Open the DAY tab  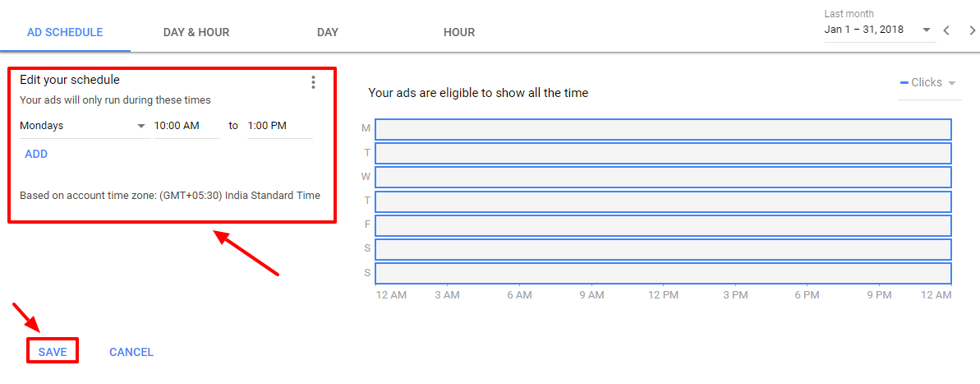point(328,32)
